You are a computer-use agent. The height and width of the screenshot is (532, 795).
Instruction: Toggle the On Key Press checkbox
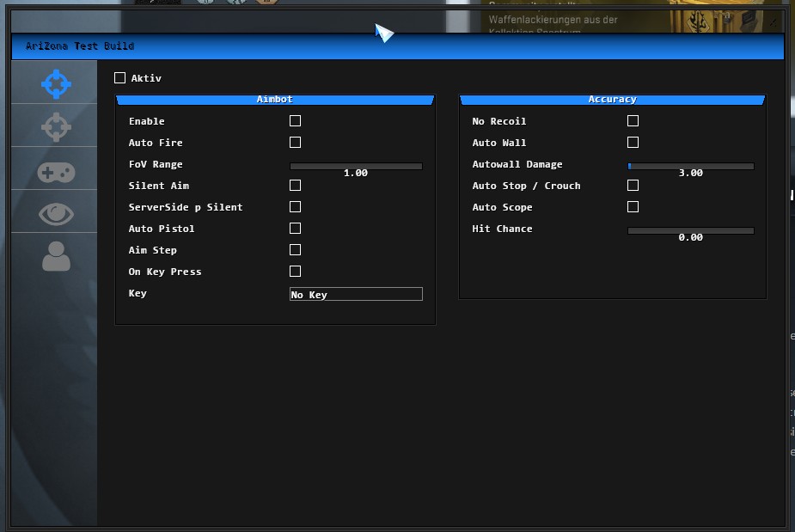coord(295,272)
